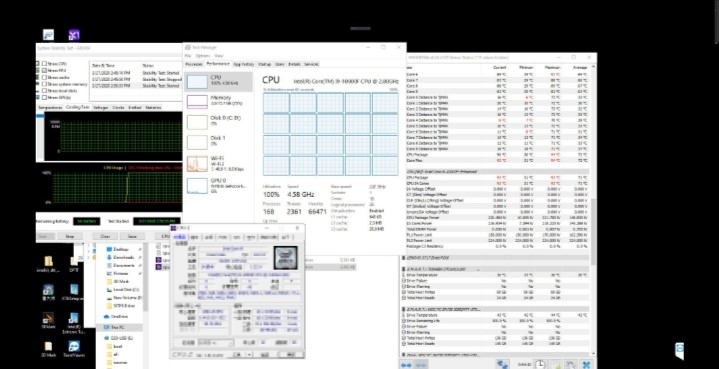Open the CPU-Z tools dropdown arrow
The height and width of the screenshot is (369, 719).
tap(249, 354)
